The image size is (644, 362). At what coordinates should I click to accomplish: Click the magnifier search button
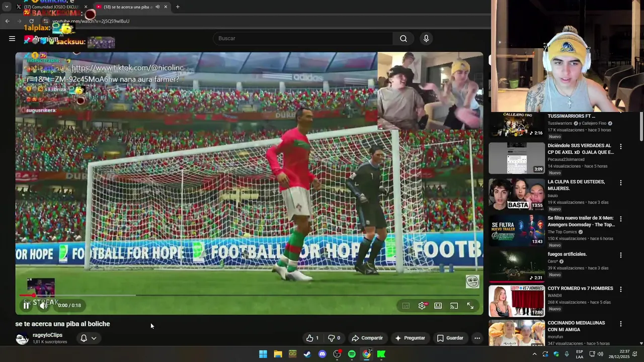tap(404, 38)
